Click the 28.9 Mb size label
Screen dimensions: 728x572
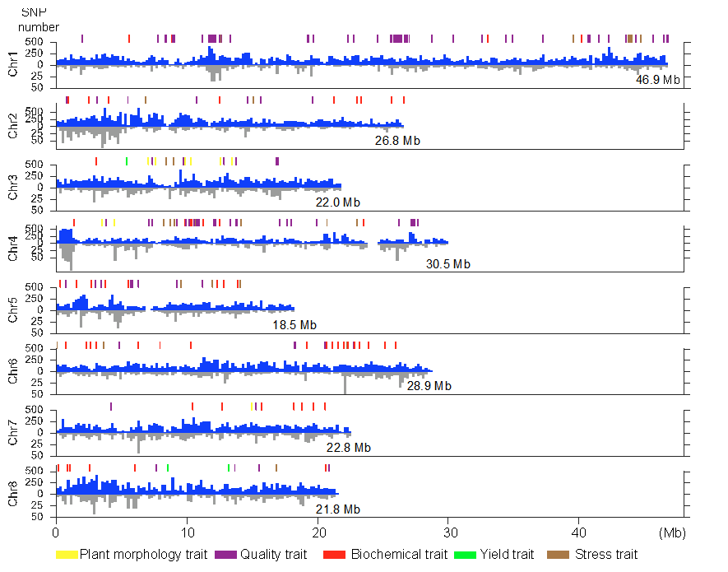pyautogui.click(x=429, y=386)
